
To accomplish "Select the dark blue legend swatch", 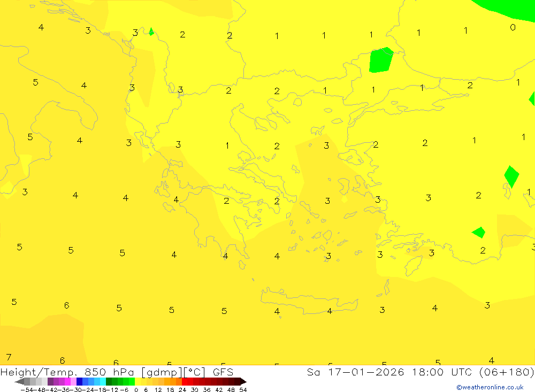I will [x=80, y=381].
